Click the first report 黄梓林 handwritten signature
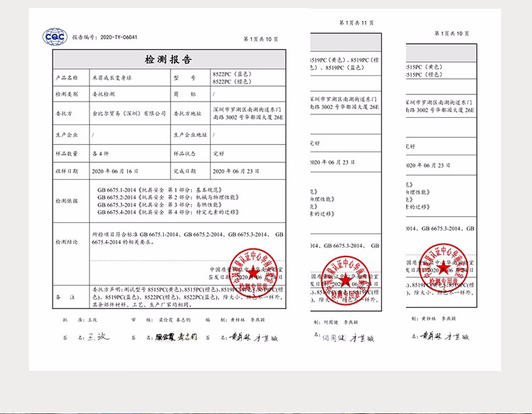Screen dimensions: 532x414 point(240,337)
